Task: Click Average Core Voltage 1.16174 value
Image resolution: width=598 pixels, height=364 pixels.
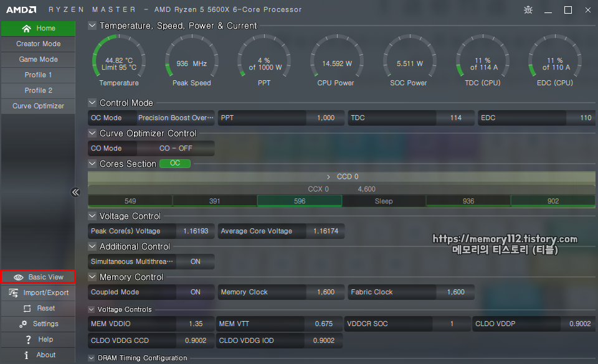Action: [x=325, y=231]
